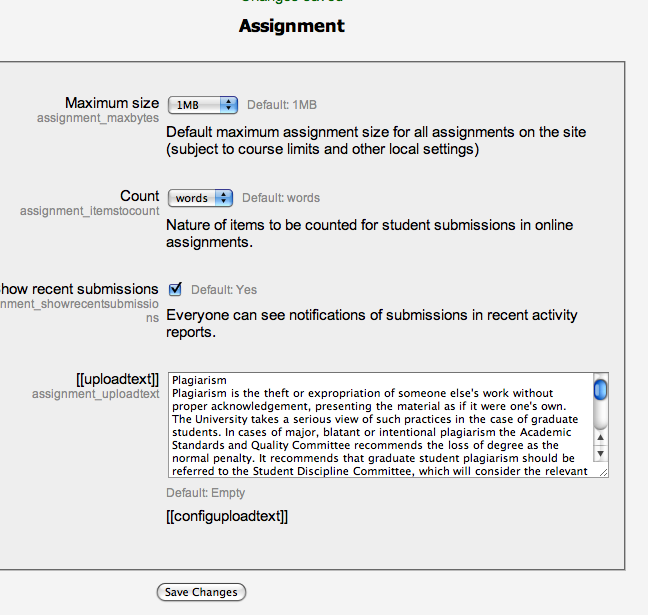Click the 'Default: words' text
Viewport: 648px width, 615px height.
[x=281, y=198]
